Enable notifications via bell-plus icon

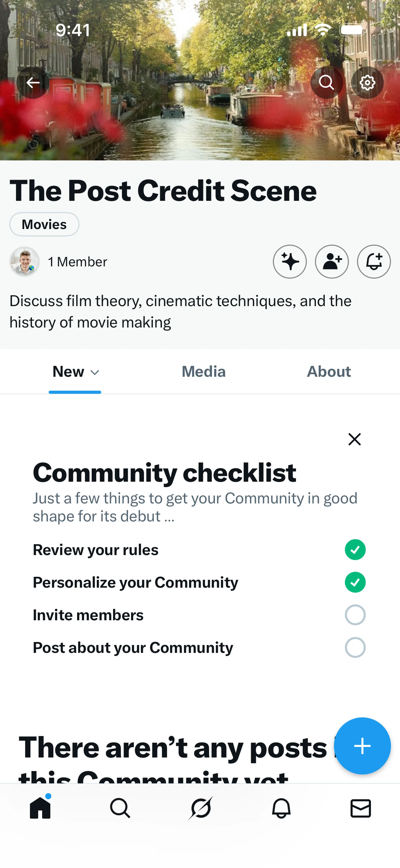[x=374, y=262]
